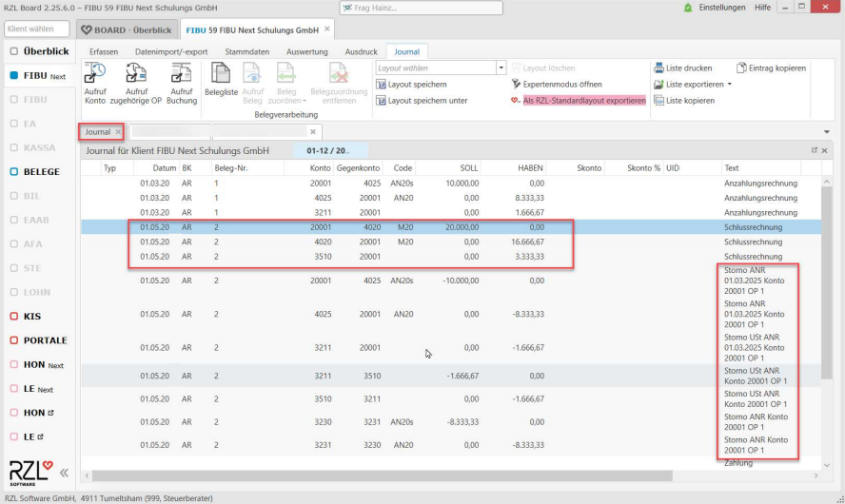Screen dimensions: 845x504
Task: Click Liste drucken printer icon
Action: click(658, 68)
